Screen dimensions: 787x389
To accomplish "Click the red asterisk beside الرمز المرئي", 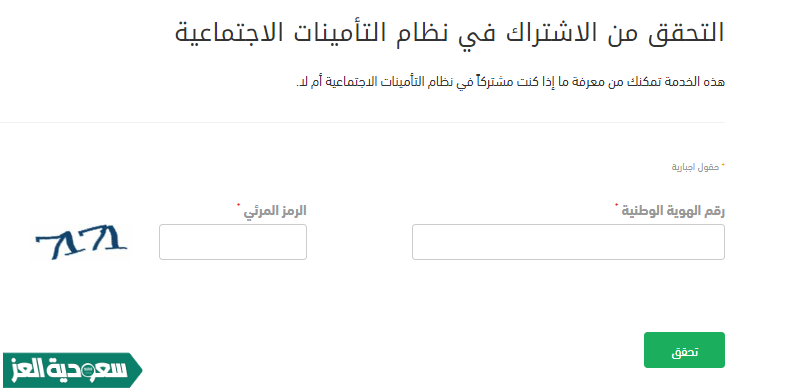I will (x=239, y=205).
